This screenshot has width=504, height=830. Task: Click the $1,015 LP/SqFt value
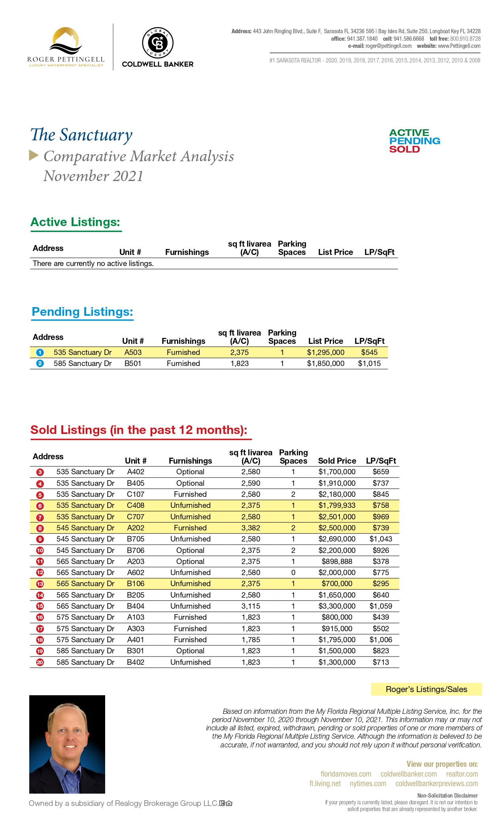click(x=369, y=364)
